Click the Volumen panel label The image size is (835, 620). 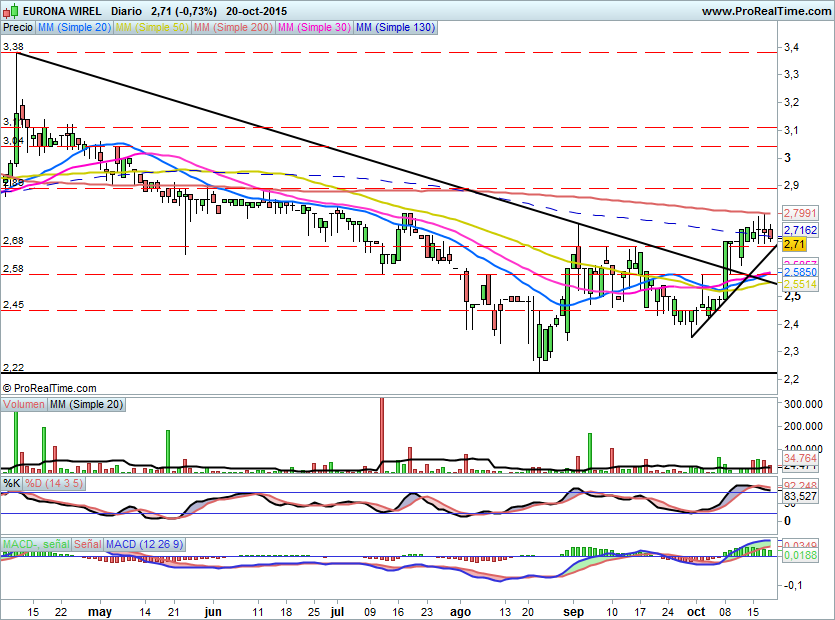[24, 404]
